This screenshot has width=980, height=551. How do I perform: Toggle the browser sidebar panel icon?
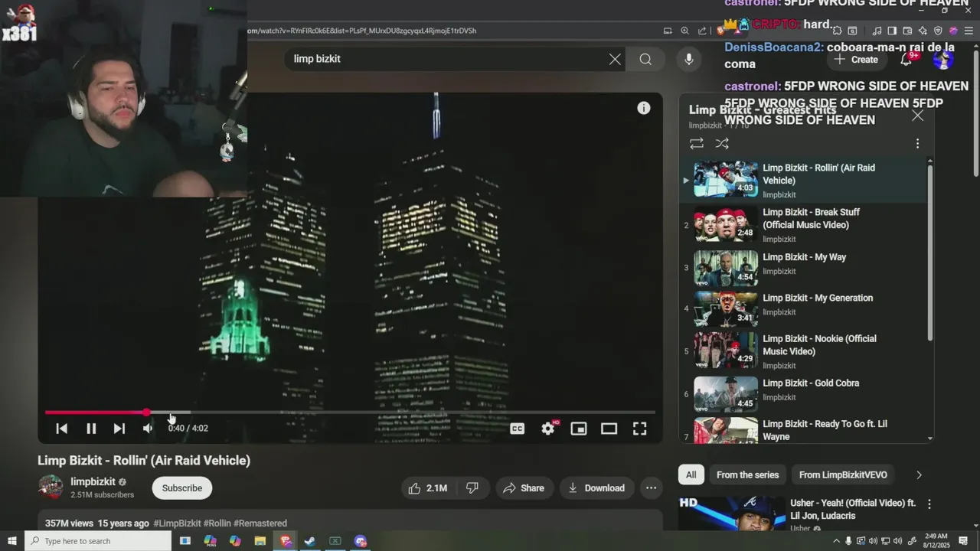(893, 31)
